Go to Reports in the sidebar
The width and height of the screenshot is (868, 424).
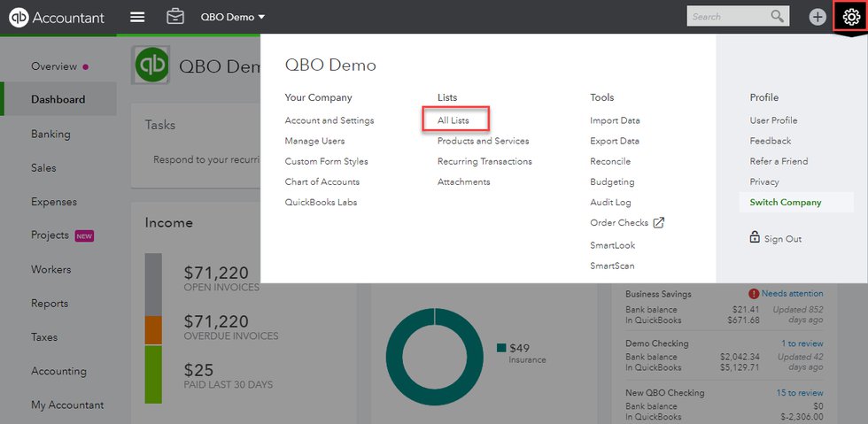[50, 303]
